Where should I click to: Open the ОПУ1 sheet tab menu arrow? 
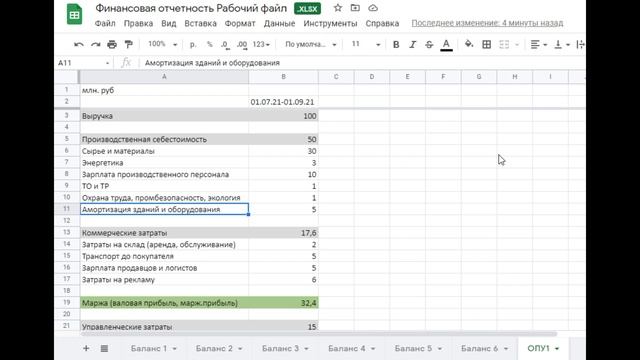tap(557, 349)
